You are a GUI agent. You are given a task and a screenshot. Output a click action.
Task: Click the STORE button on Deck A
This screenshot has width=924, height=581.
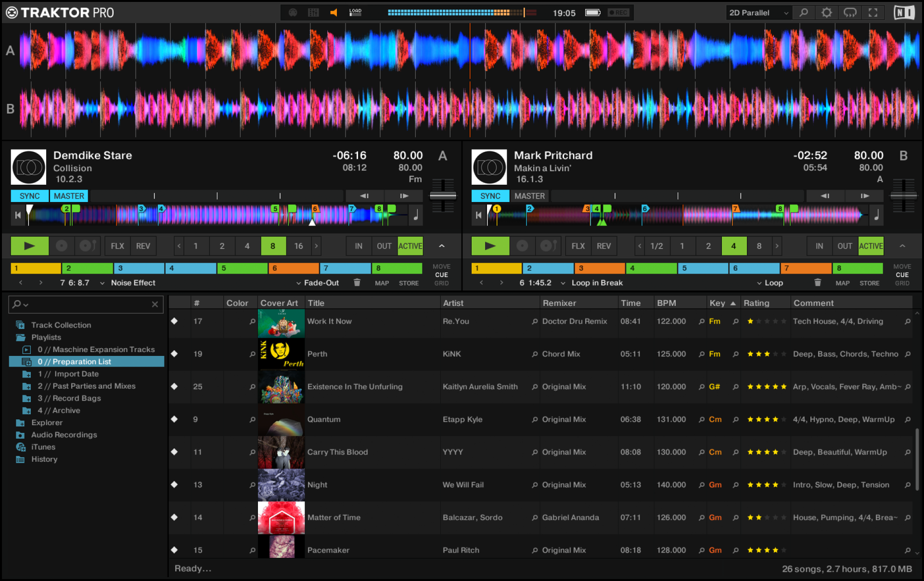(x=409, y=283)
